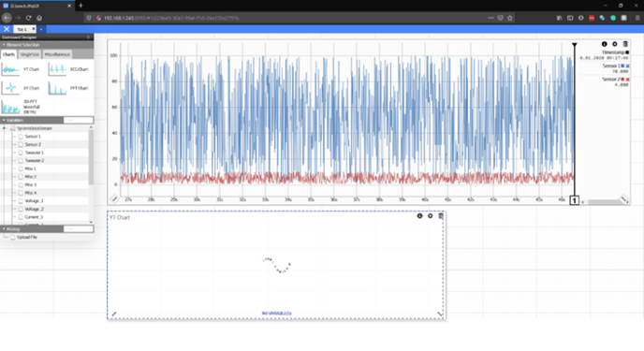
Task: Select the Voltage_1 variable
Action: (x=34, y=201)
